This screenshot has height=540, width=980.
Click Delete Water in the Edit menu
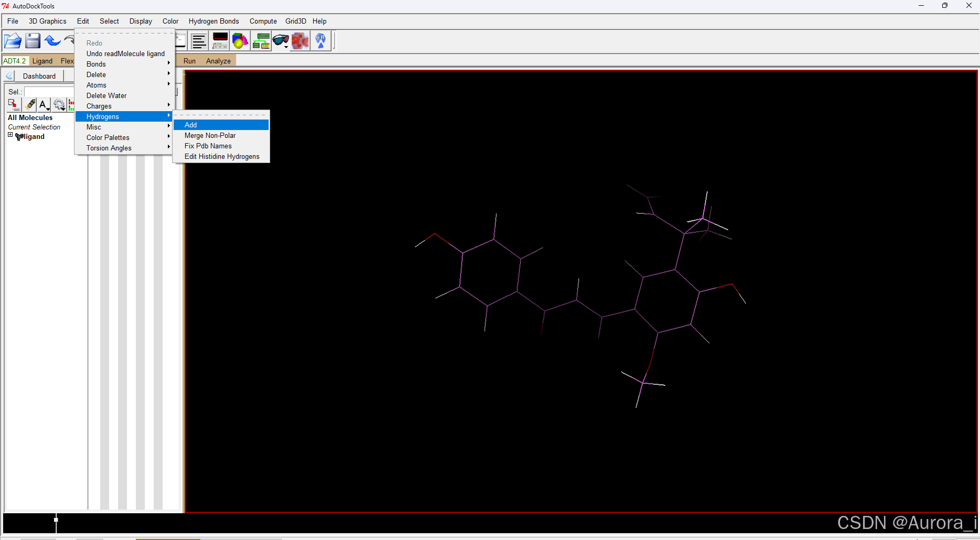[124, 95]
